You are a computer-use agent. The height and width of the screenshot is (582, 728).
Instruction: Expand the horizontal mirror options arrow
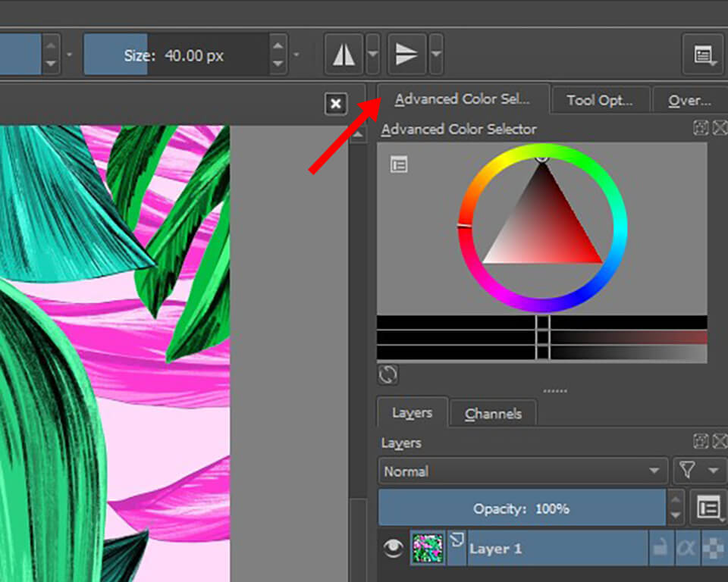pyautogui.click(x=372, y=54)
